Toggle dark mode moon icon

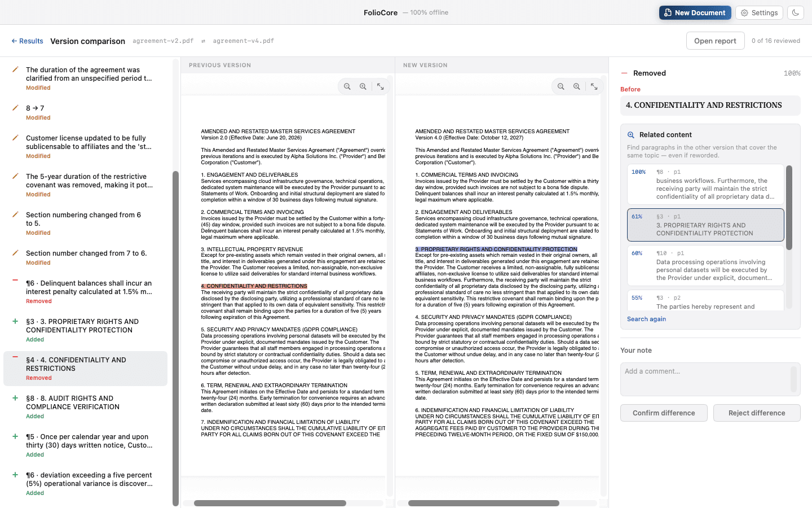point(796,12)
